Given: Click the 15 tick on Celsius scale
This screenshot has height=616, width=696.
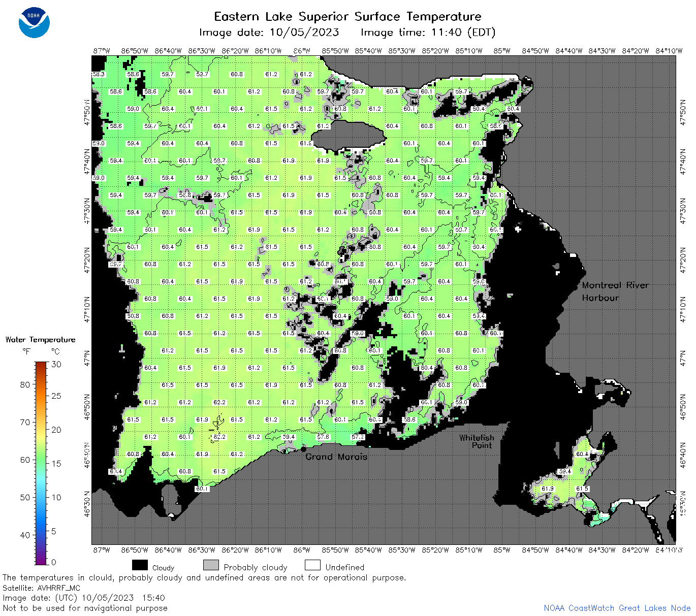Looking at the screenshot, I should click(56, 463).
